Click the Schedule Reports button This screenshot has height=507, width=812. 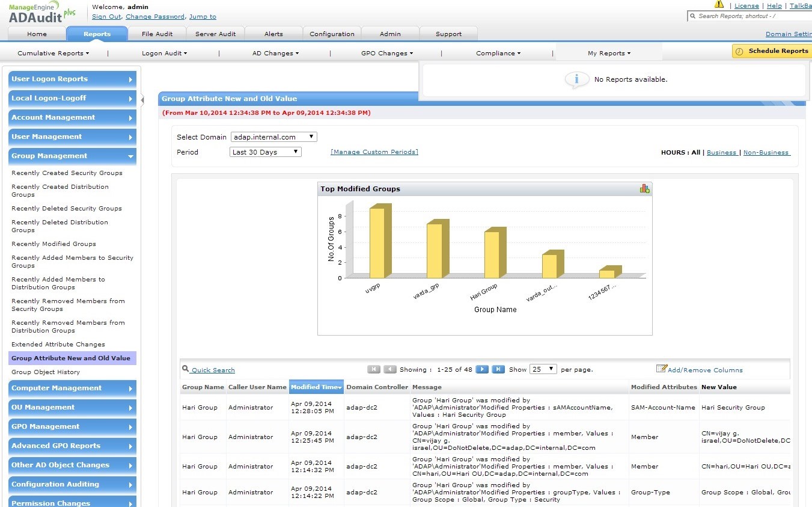(772, 51)
